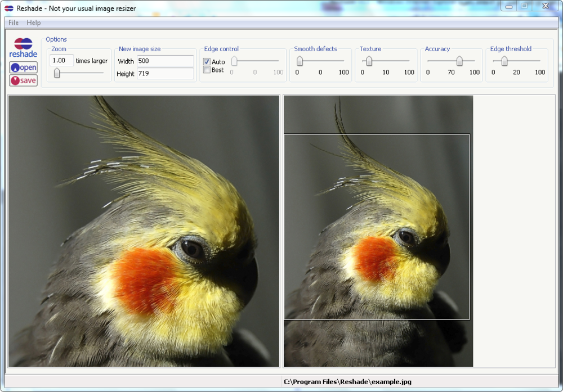Click the original image preview on left
The image size is (563, 392).
[144, 231]
